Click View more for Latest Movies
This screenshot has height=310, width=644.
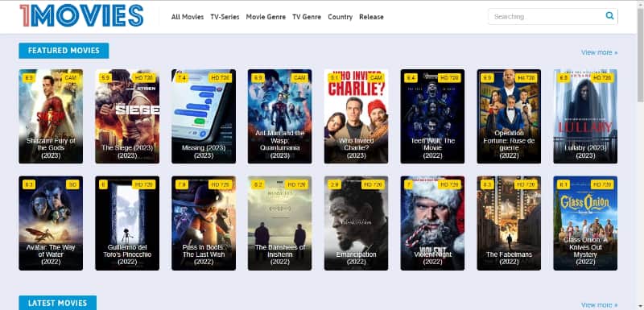[x=599, y=304]
